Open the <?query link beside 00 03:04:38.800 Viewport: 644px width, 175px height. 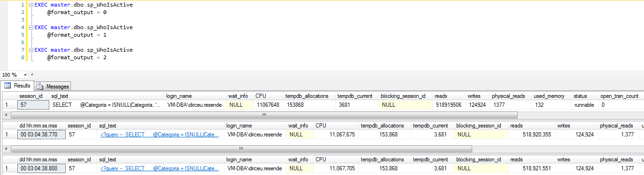(x=160, y=168)
